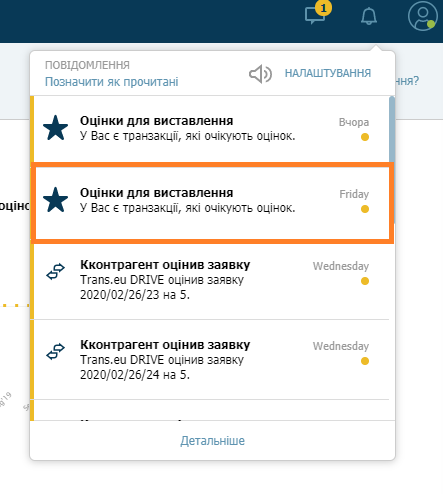Click 'Позначити як прочитані' link

[x=112, y=82]
